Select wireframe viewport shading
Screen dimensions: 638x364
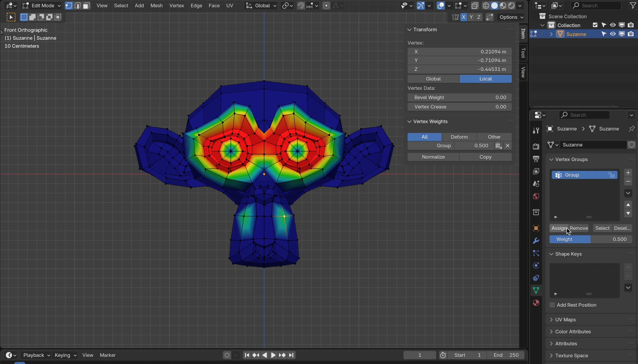coord(486,5)
